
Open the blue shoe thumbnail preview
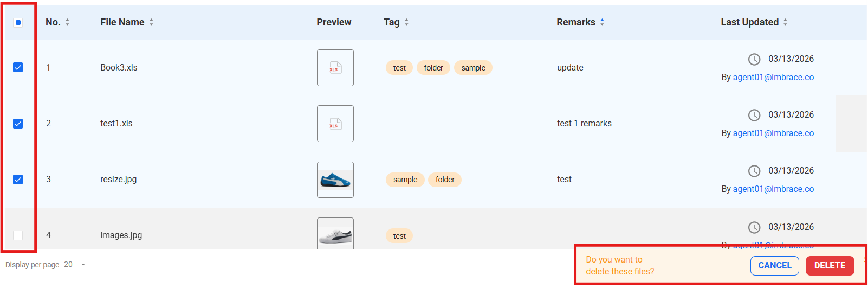pyautogui.click(x=335, y=180)
